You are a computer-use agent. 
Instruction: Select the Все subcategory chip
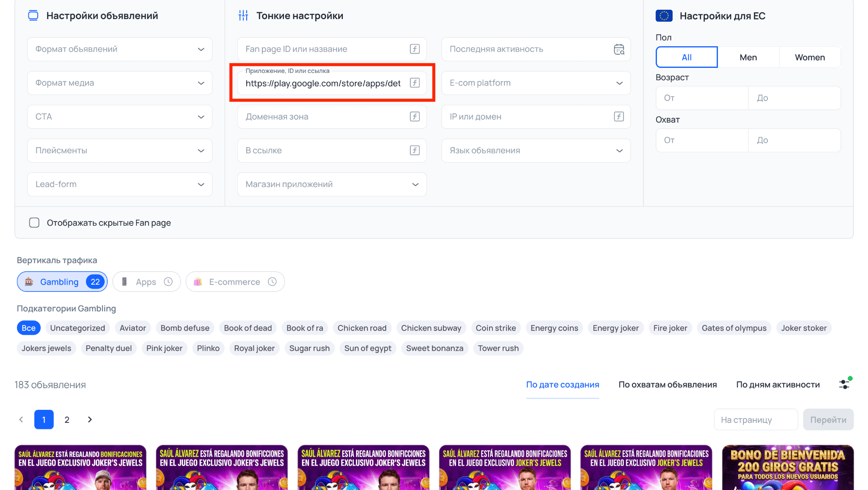coord(29,328)
